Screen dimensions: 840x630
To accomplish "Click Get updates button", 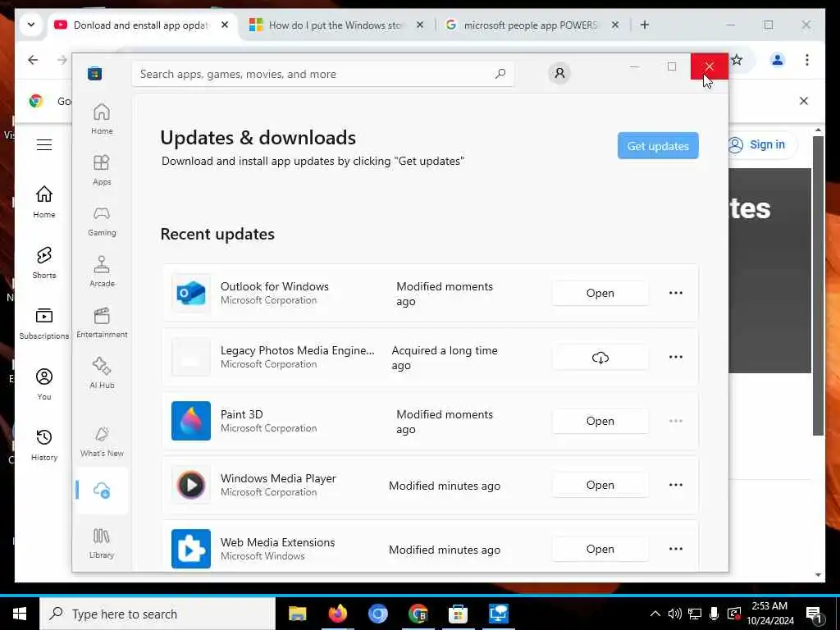I will (x=658, y=146).
